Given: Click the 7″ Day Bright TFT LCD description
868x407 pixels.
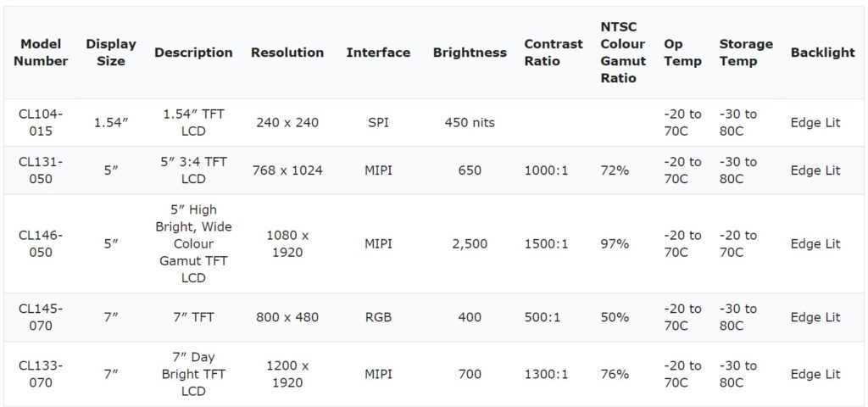Looking at the screenshot, I should (193, 374).
